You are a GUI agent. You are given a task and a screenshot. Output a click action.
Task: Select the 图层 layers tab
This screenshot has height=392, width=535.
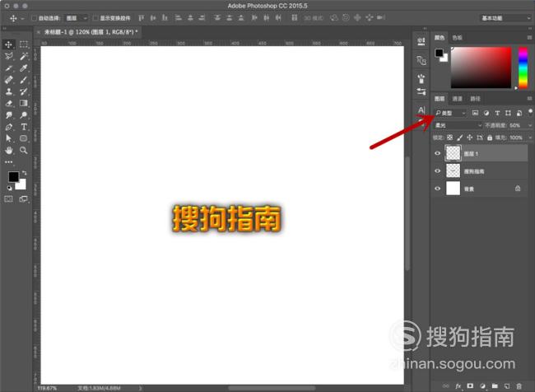(x=440, y=99)
